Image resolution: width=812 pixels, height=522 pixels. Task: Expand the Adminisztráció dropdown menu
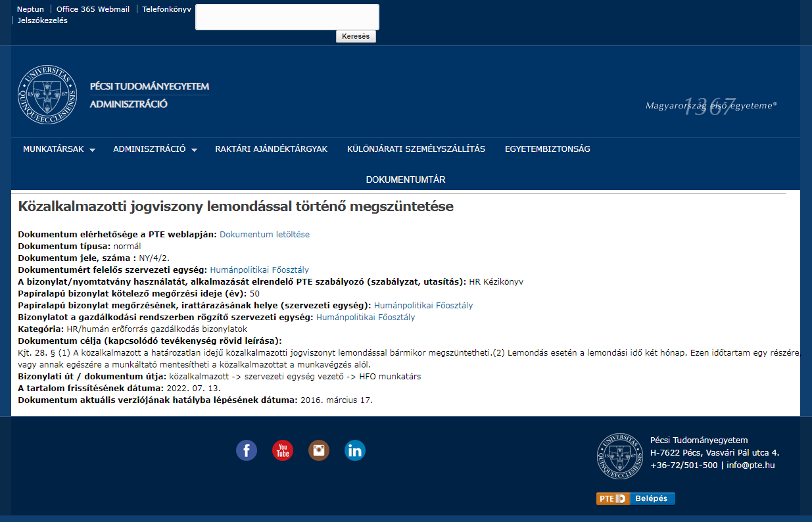pos(155,149)
